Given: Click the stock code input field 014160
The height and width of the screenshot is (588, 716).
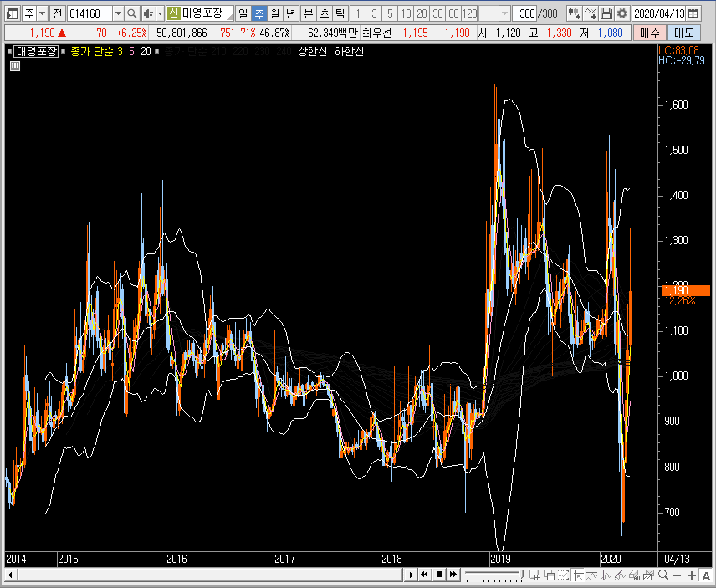Looking at the screenshot, I should 89,13.
